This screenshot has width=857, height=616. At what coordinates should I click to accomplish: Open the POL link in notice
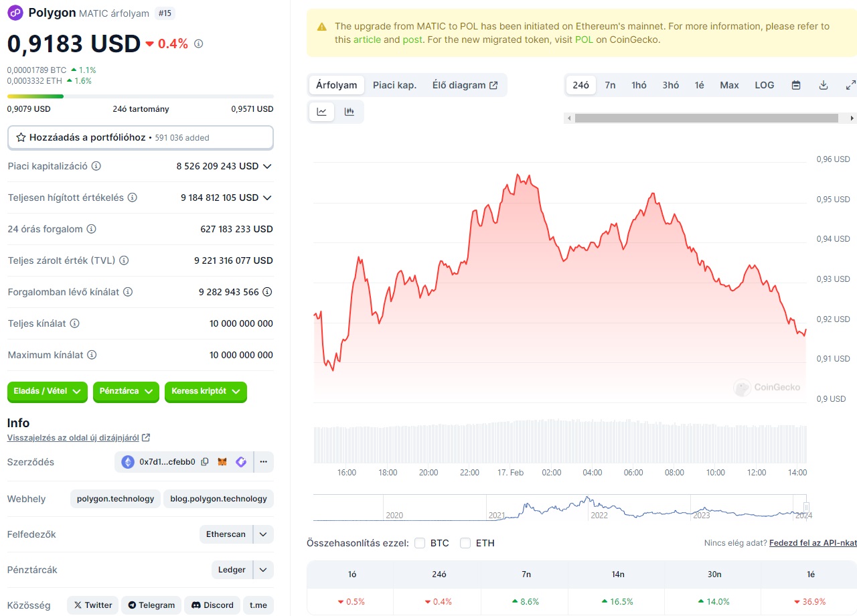[x=584, y=40]
